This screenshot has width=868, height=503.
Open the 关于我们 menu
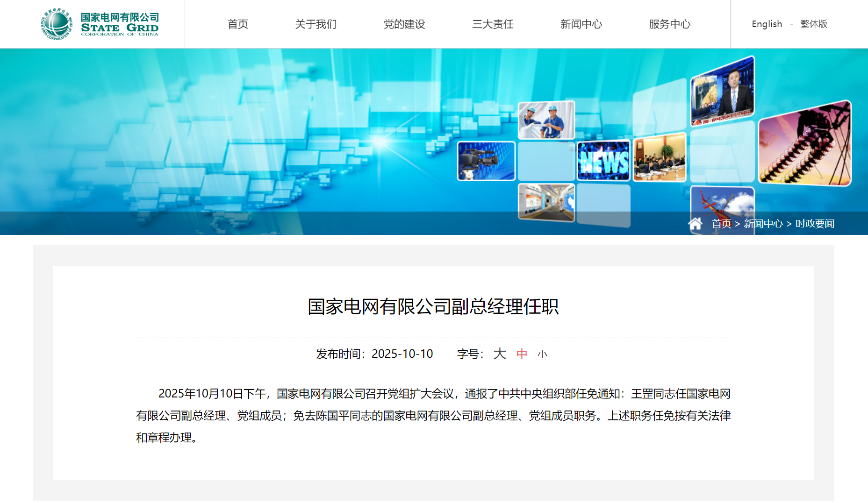click(316, 24)
